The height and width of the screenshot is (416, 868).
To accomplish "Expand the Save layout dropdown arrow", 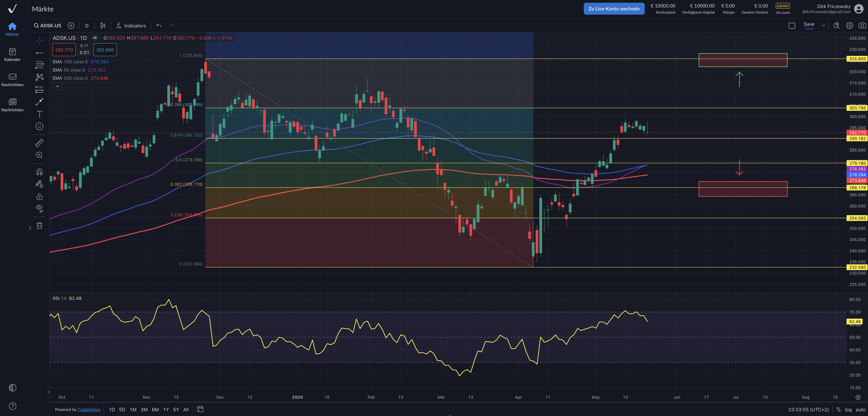I will pyautogui.click(x=824, y=26).
